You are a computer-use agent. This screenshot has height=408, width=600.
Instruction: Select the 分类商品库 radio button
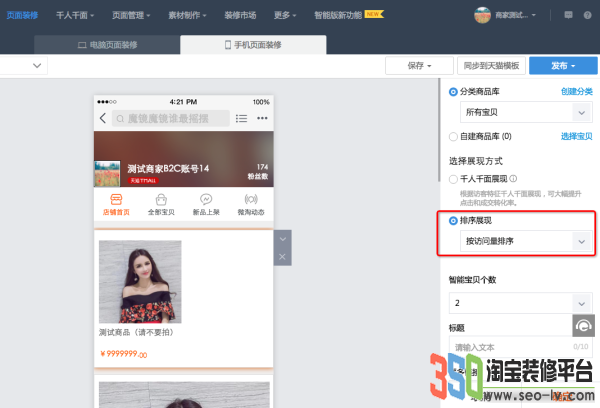453,92
